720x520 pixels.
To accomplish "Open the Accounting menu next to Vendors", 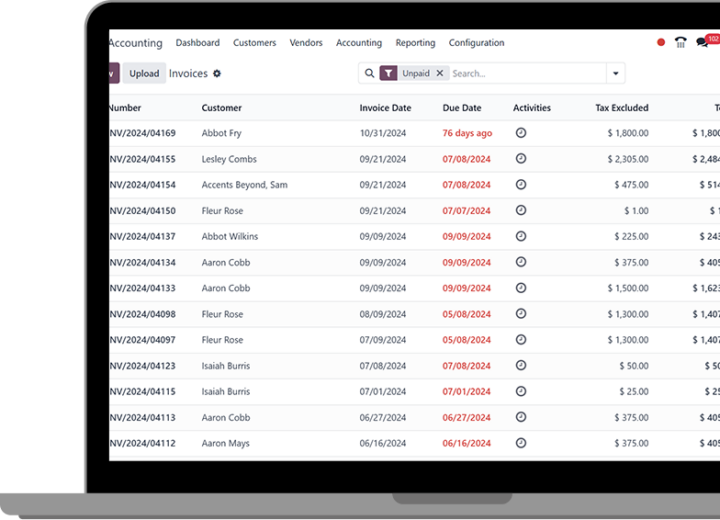I will click(x=359, y=43).
